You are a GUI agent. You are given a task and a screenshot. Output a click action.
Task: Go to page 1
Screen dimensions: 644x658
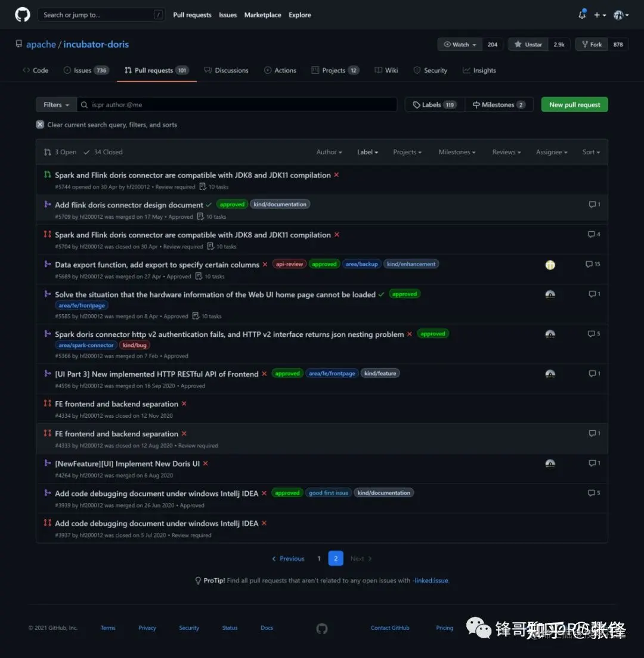pos(319,558)
